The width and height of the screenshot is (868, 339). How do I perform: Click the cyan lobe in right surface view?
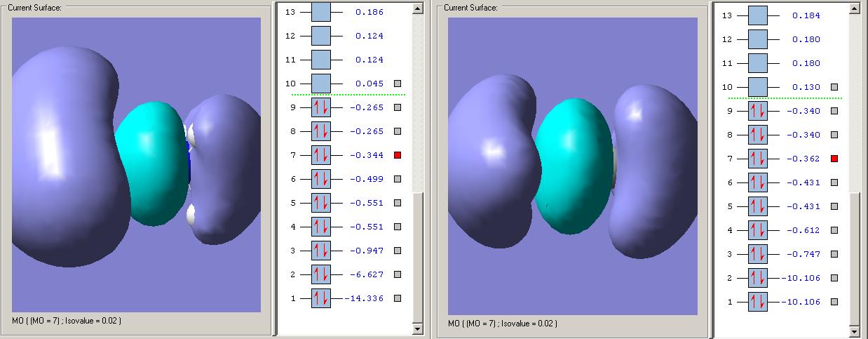(575, 165)
